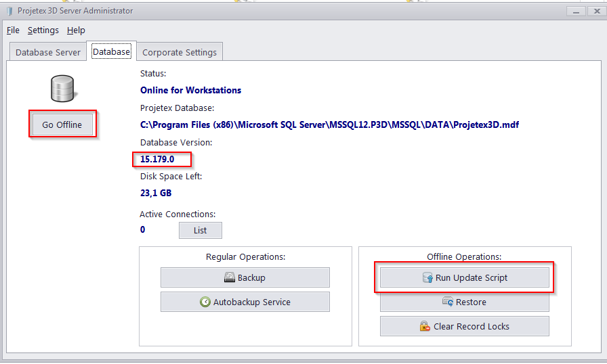Click the Database Version label
This screenshot has width=607, height=364.
pyautogui.click(x=176, y=143)
